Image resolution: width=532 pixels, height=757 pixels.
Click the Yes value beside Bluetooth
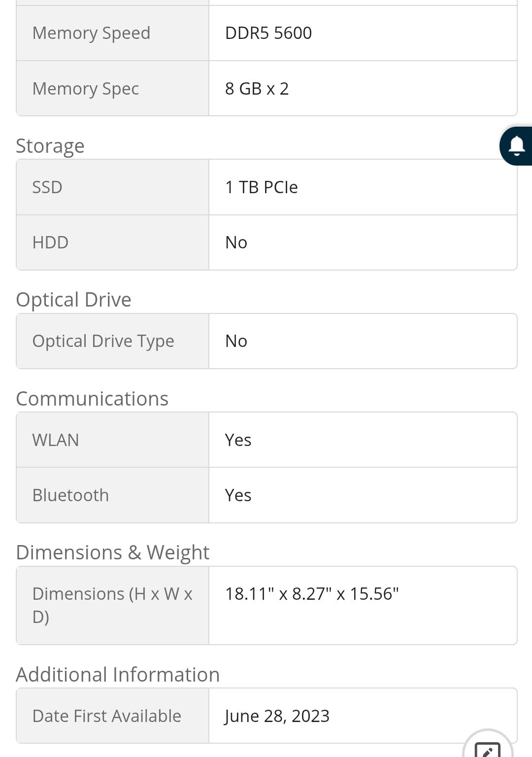238,495
